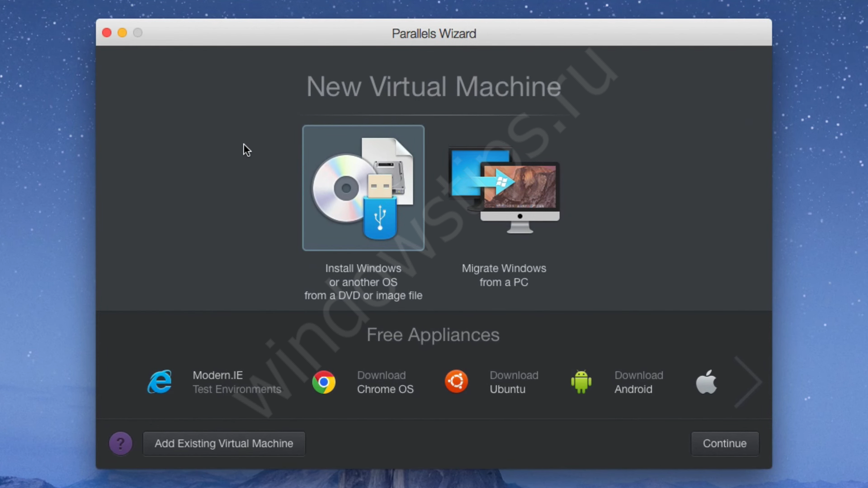Screen dimensions: 868x488
Task: Click Add Existing Virtual Machine button
Action: [x=224, y=443]
